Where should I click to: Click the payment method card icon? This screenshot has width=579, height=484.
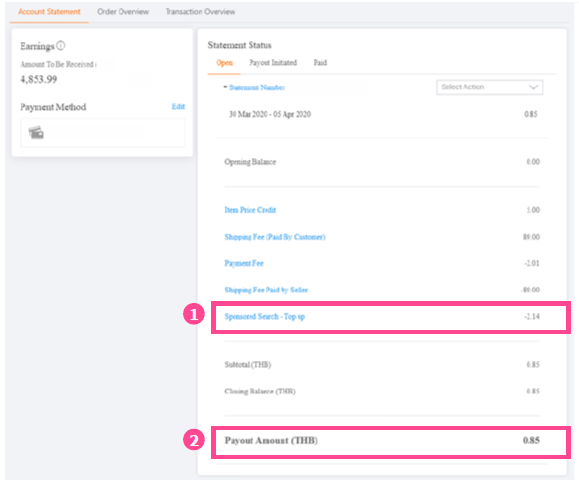tap(36, 132)
